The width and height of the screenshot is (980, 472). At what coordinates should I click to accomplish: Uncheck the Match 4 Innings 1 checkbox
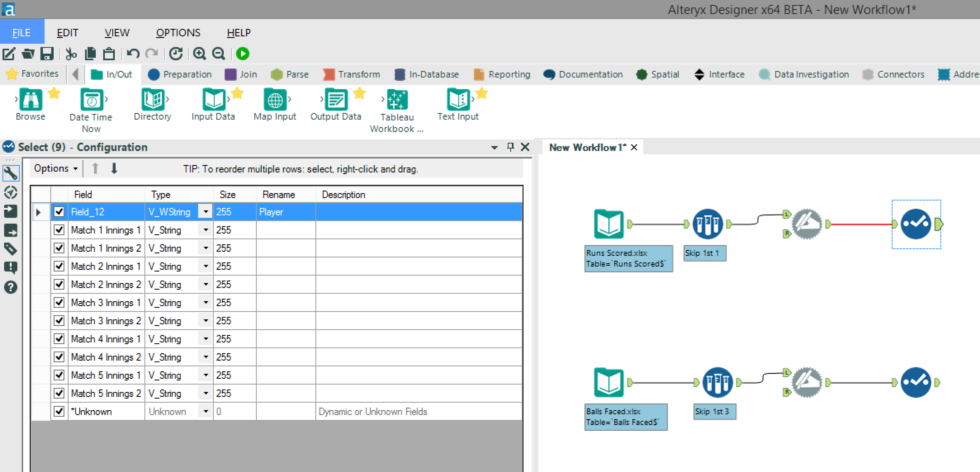point(59,339)
